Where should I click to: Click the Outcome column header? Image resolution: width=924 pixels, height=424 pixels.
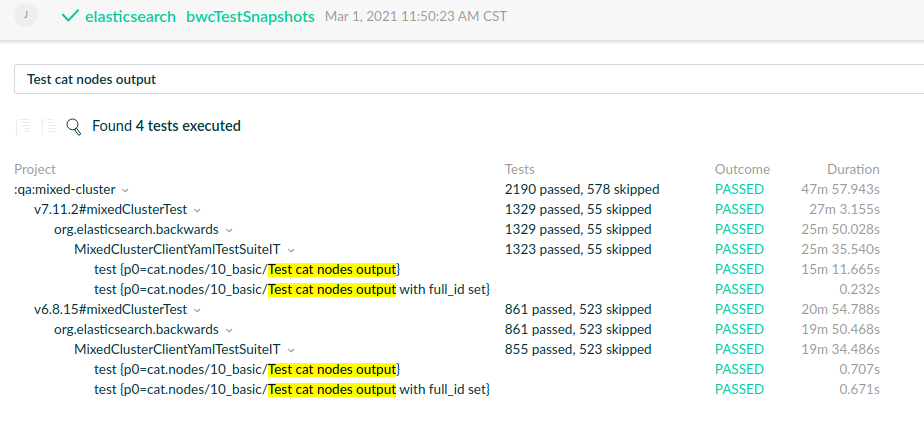[x=742, y=170]
